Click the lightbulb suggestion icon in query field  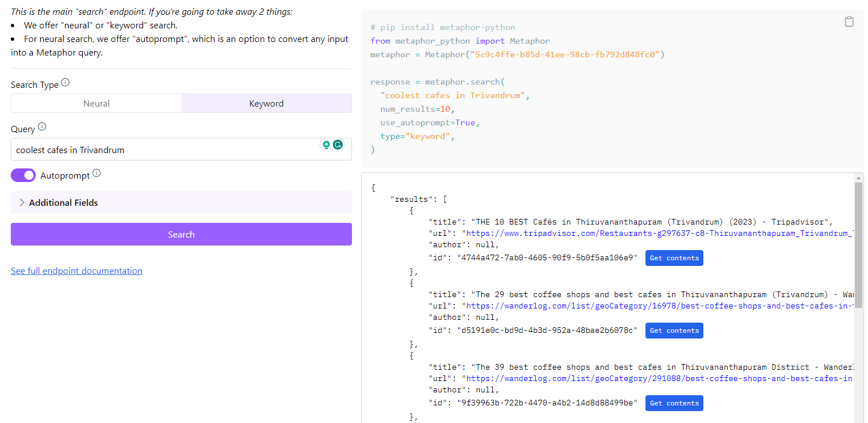(x=326, y=145)
